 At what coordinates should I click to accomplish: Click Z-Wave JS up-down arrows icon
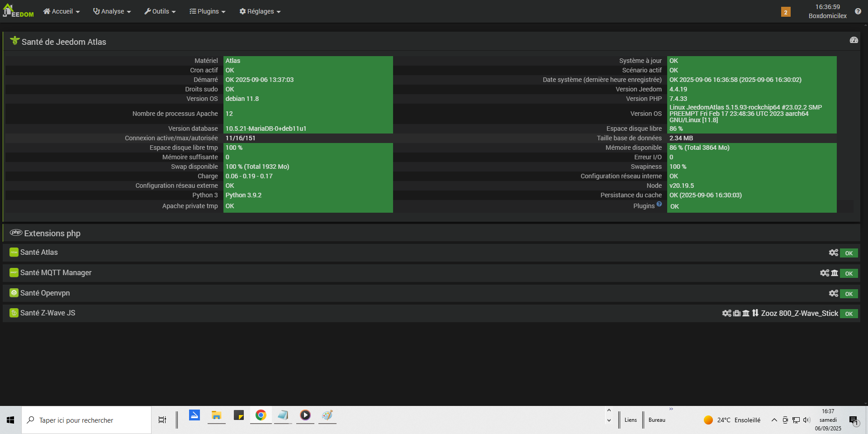click(x=755, y=313)
